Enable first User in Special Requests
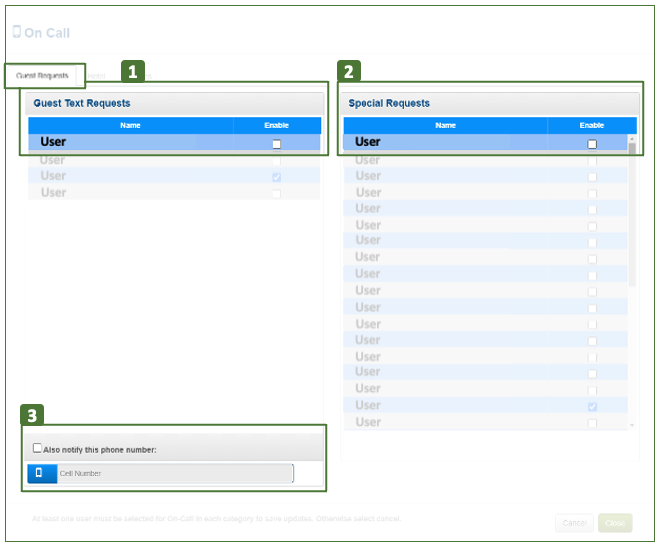 (592, 144)
